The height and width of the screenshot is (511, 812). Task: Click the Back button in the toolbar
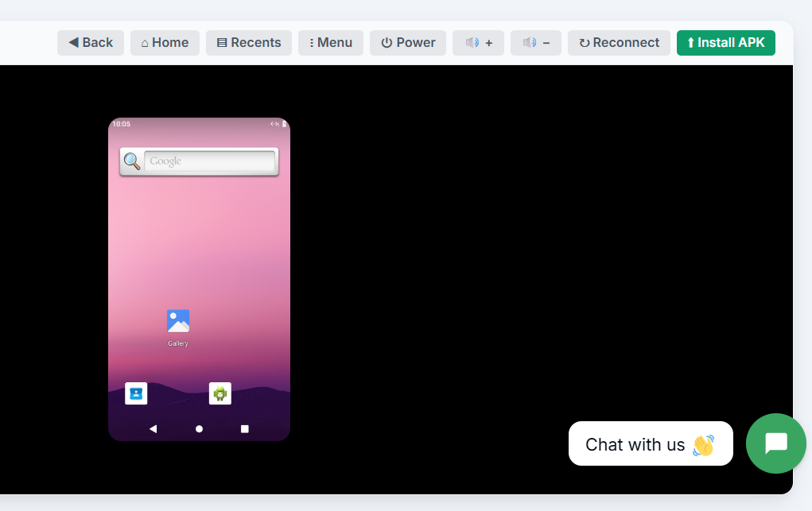tap(91, 42)
